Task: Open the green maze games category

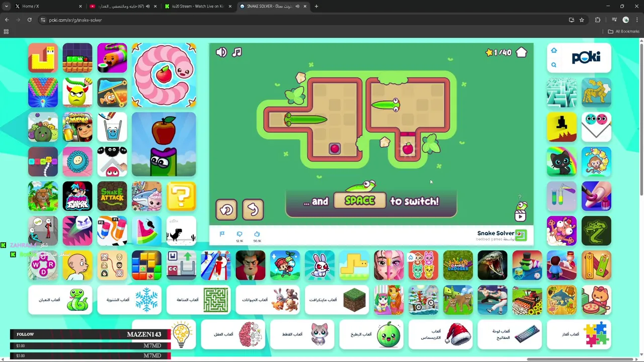Action: click(198, 300)
